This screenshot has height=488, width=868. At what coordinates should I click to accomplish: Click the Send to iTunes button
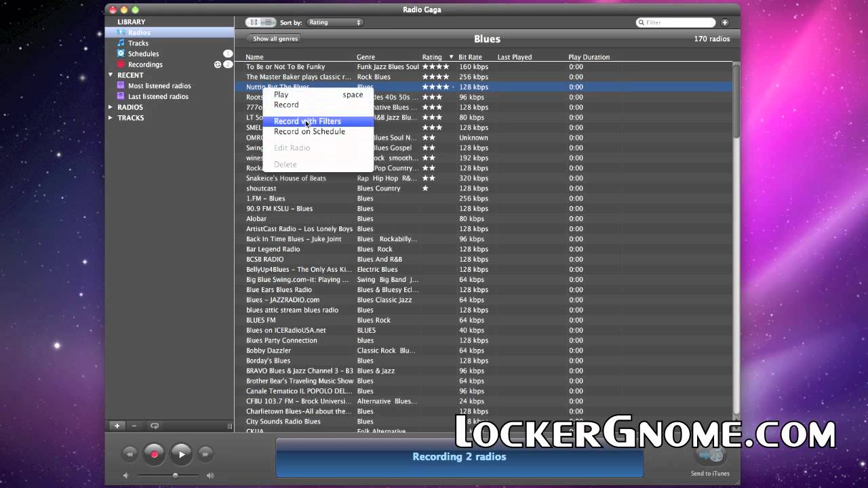tap(710, 461)
